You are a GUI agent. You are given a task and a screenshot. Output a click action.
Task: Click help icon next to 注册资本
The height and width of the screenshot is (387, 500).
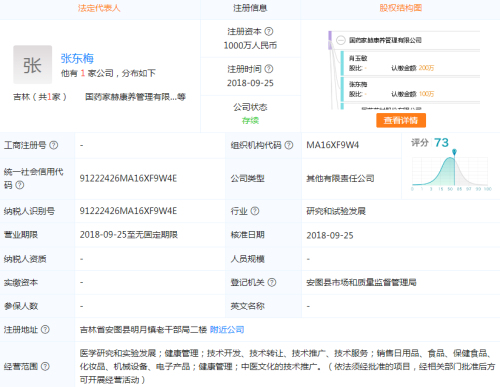[x=269, y=31]
